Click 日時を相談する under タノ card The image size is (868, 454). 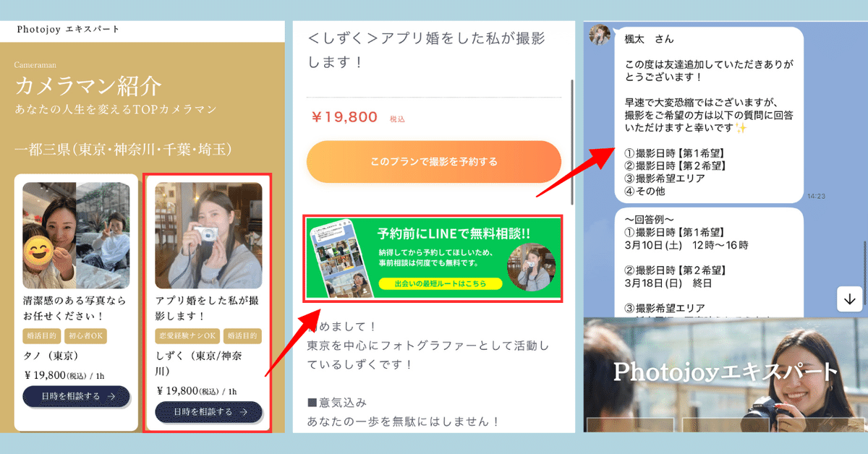(x=76, y=396)
